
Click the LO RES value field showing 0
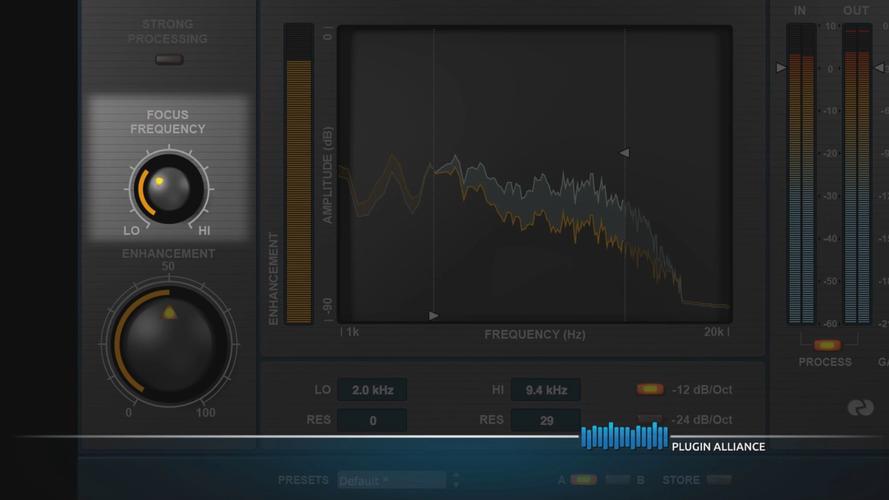click(x=372, y=421)
